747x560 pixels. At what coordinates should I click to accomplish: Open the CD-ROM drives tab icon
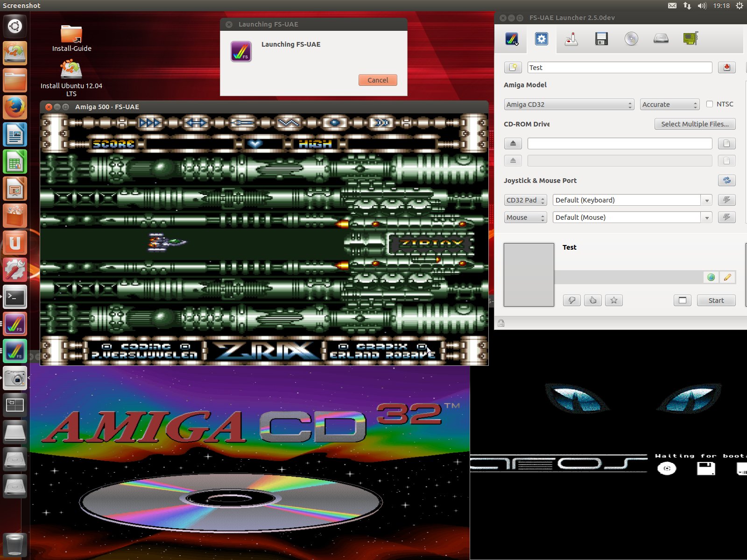(x=631, y=39)
